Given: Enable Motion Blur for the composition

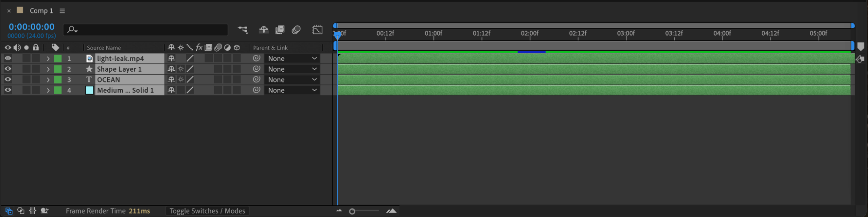Looking at the screenshot, I should tap(297, 30).
